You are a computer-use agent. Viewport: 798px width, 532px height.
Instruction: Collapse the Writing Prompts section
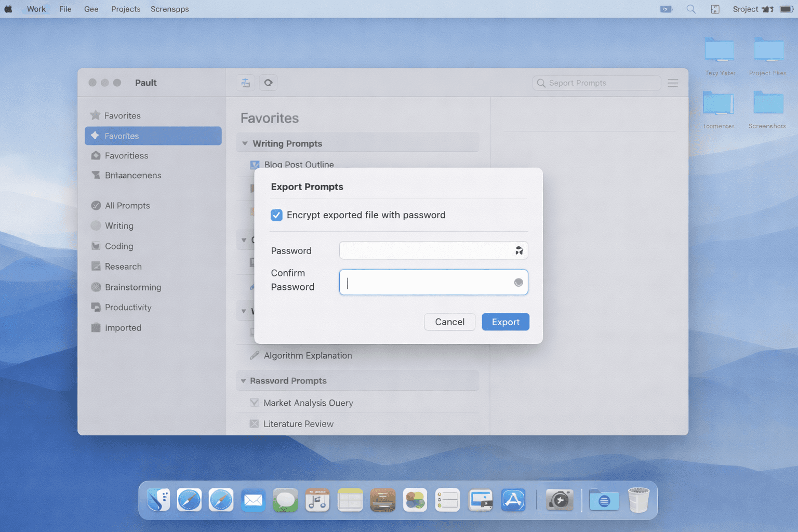(x=245, y=143)
